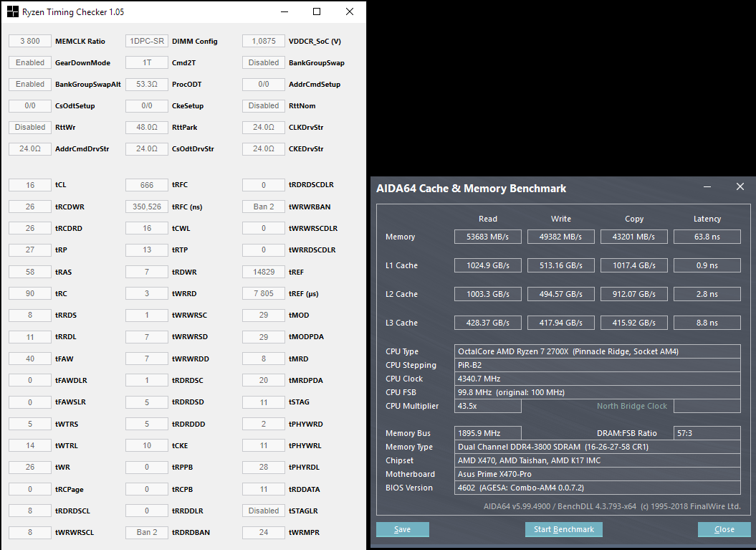This screenshot has height=550, width=756.
Task: Click the Chipset field AMD X470
Action: (598, 460)
